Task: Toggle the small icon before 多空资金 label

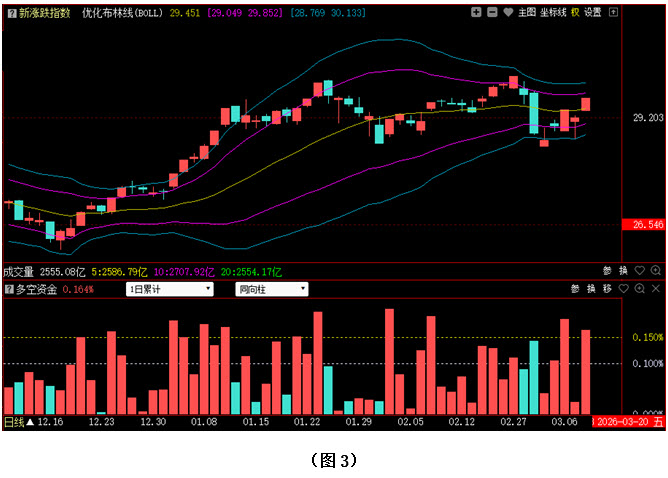Action: [8, 289]
